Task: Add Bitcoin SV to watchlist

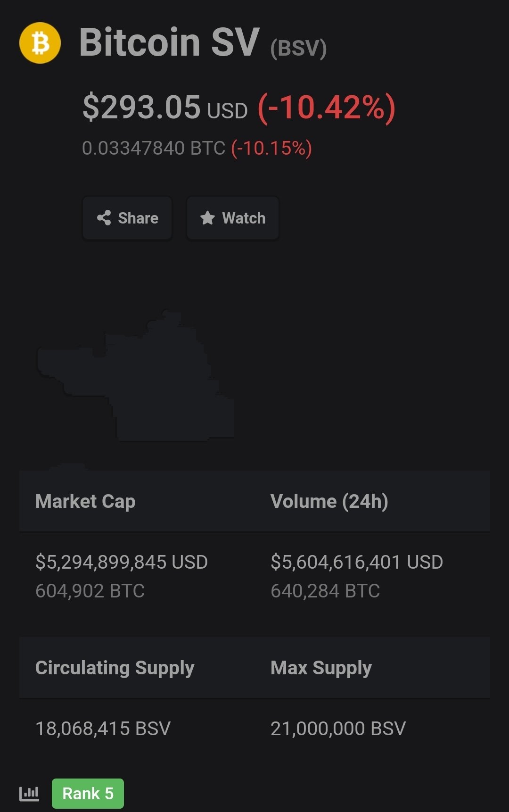Action: [233, 218]
